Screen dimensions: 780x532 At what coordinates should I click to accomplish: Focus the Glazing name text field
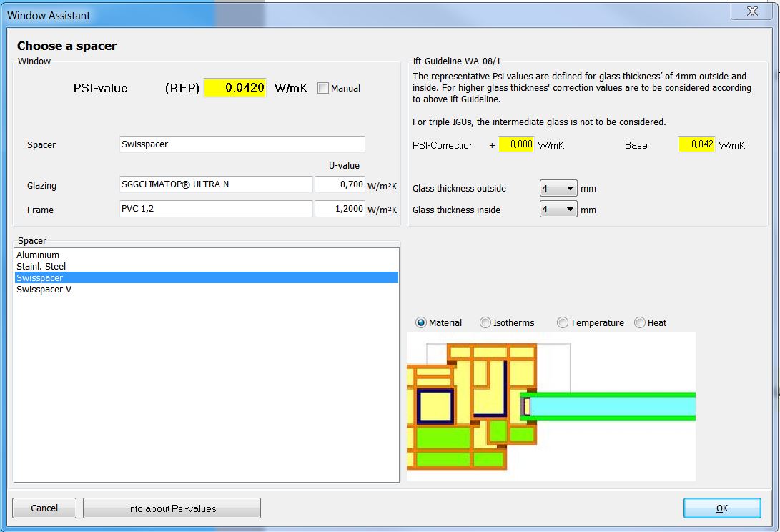click(x=217, y=184)
